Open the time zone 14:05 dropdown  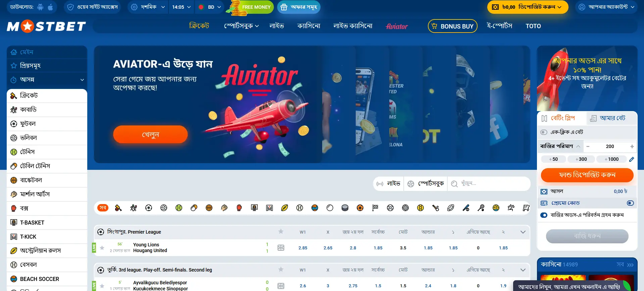tap(181, 7)
